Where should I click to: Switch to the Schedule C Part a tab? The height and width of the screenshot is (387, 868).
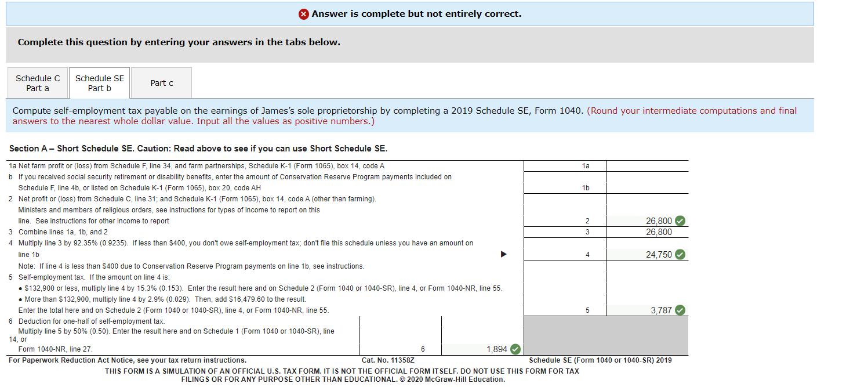(x=37, y=82)
